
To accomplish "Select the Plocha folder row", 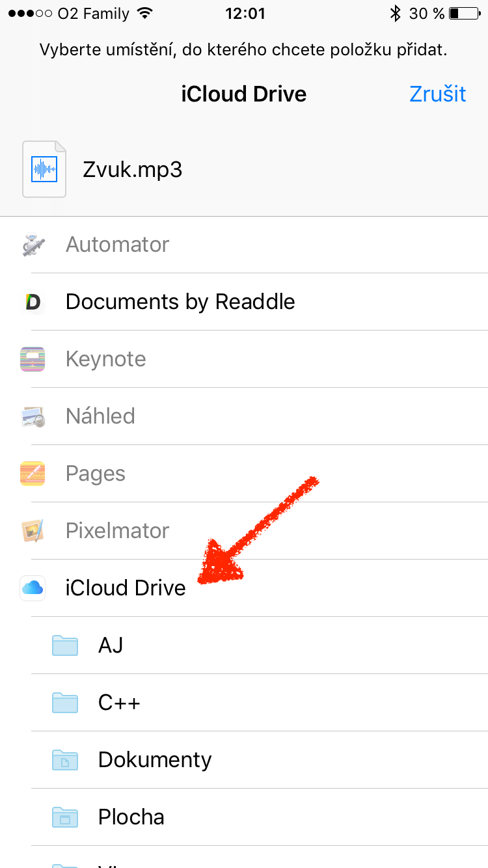I will [131, 817].
